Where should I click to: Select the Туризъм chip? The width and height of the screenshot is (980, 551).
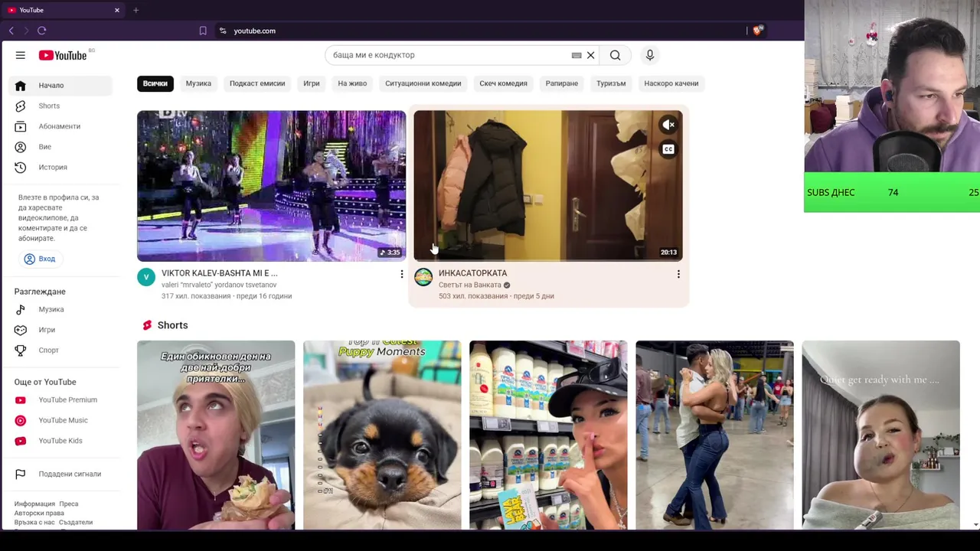pos(611,83)
